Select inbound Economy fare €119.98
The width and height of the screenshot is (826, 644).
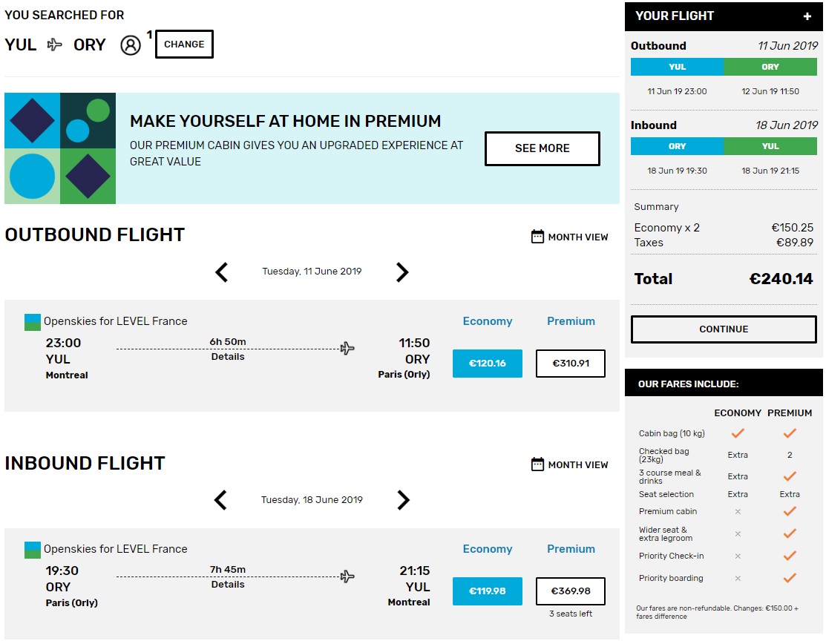point(487,591)
